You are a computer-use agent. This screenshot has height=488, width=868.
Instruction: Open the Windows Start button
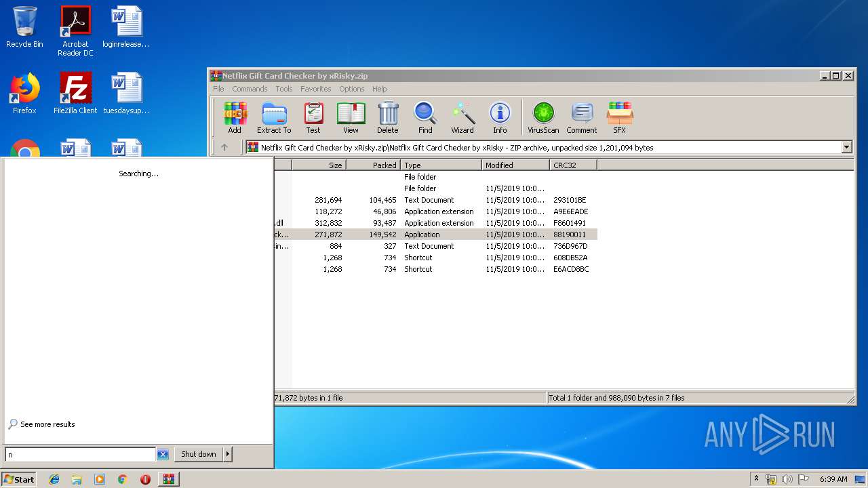[x=19, y=479]
